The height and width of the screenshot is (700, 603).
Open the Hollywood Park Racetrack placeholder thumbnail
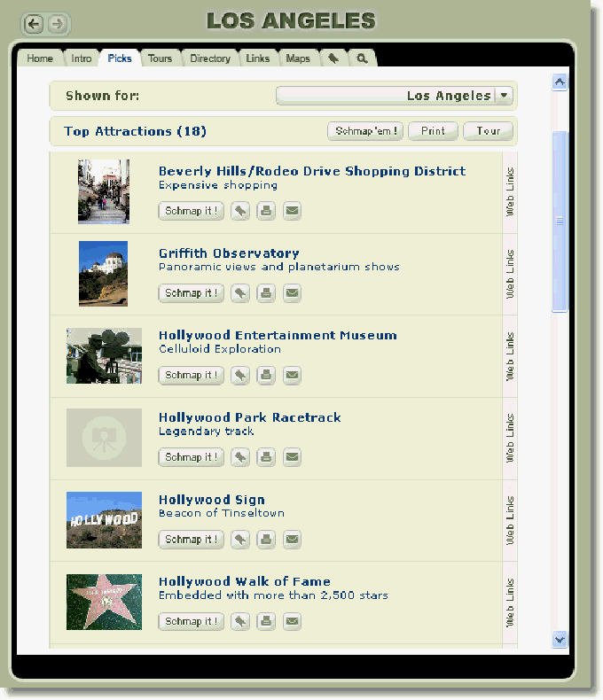[104, 438]
